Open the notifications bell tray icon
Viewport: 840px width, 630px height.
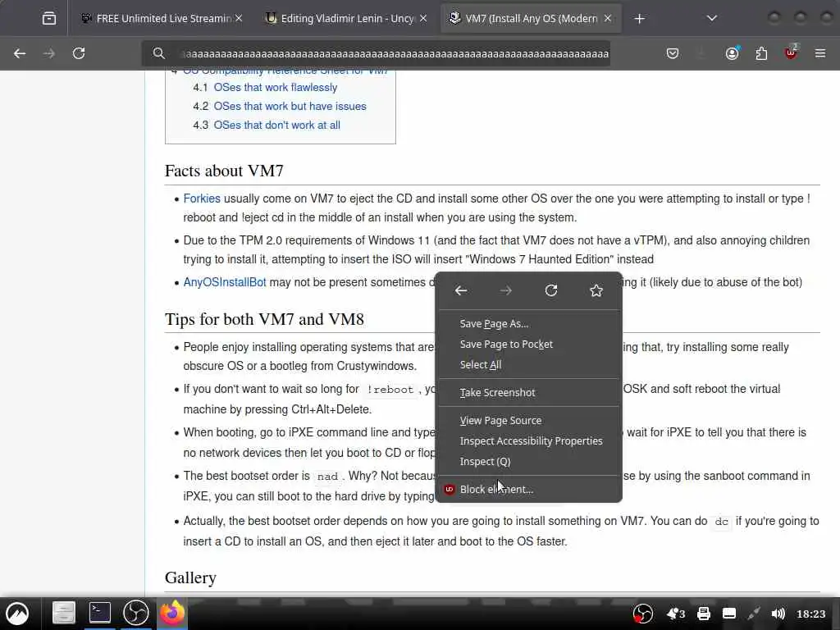tap(675, 614)
